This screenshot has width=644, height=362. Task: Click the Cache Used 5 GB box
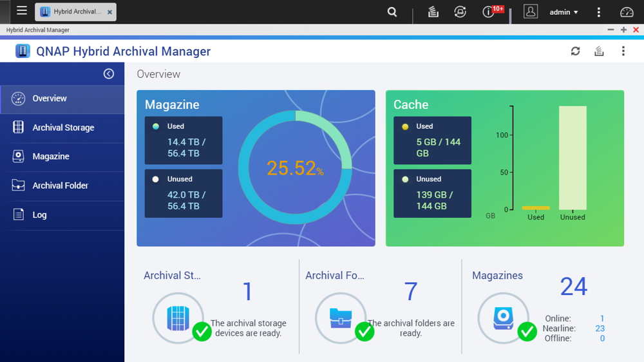click(x=432, y=140)
